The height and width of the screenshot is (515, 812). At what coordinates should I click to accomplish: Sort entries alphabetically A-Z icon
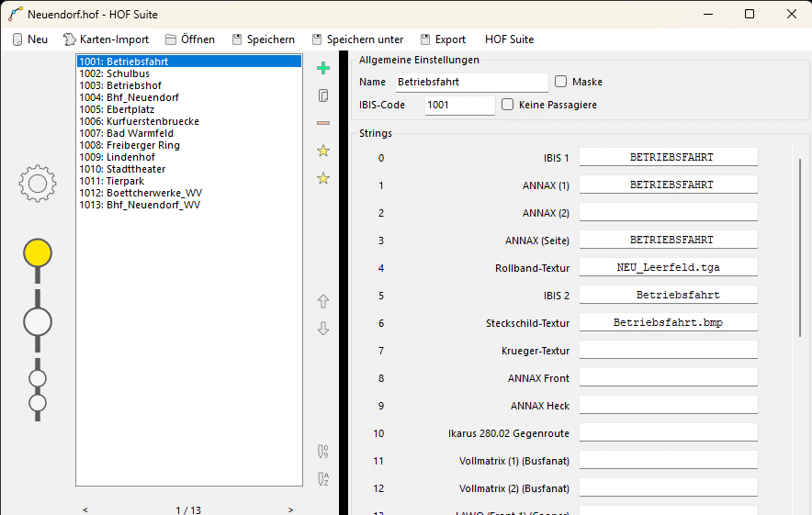(323, 479)
